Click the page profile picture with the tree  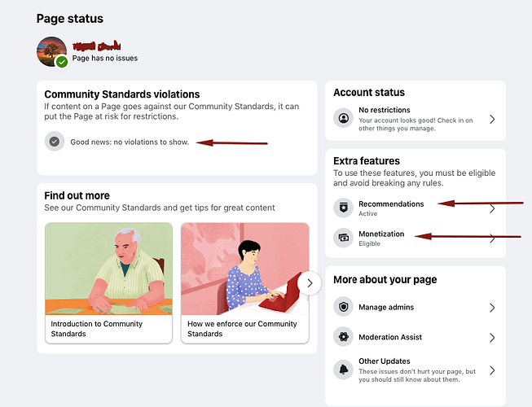point(51,51)
